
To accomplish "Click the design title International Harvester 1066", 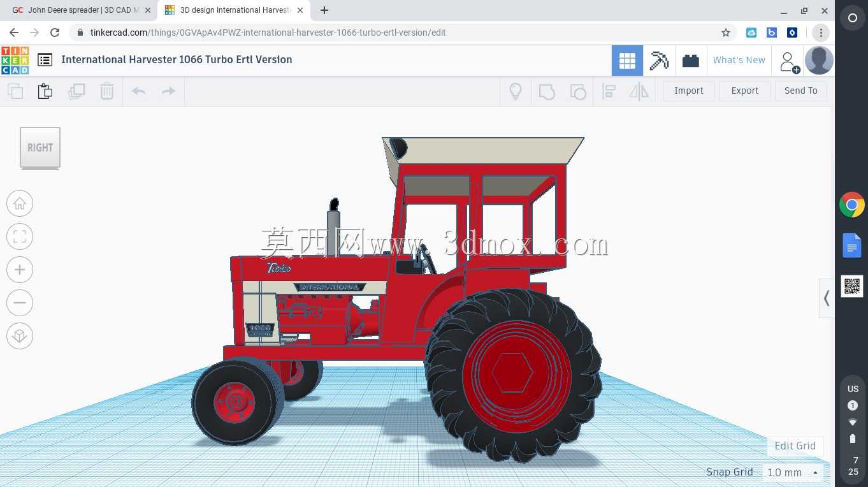I will 177,59.
